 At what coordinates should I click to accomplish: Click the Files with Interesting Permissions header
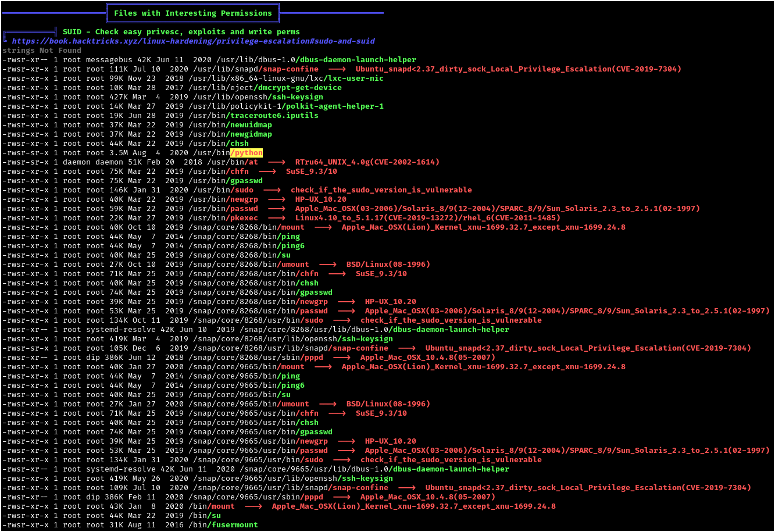pyautogui.click(x=193, y=13)
